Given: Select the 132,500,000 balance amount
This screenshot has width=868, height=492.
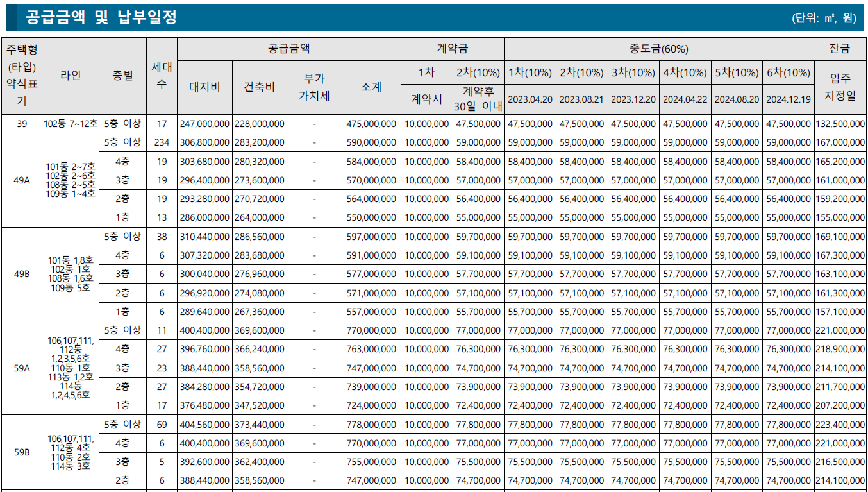Looking at the screenshot, I should click(840, 124).
